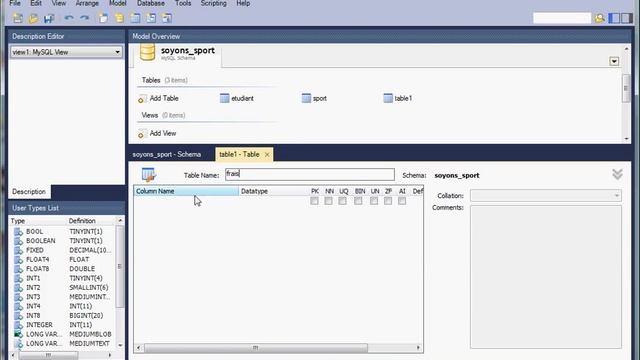Click the BOOL user type icon
Viewport: 640px width, 360px height.
18,231
